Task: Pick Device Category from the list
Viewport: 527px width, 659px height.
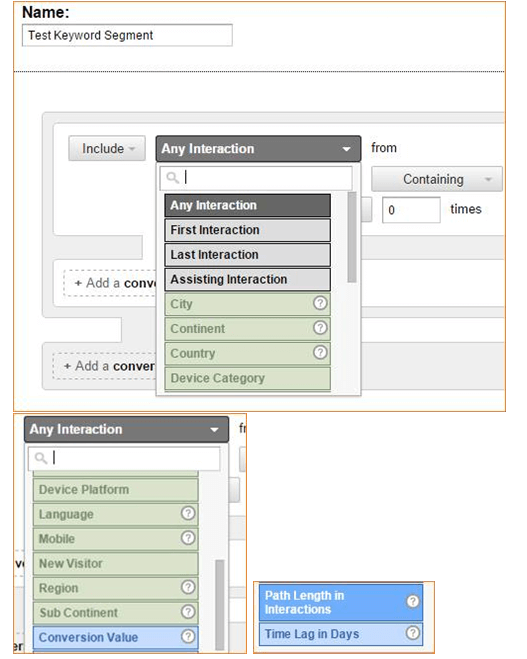Action: [x=248, y=378]
